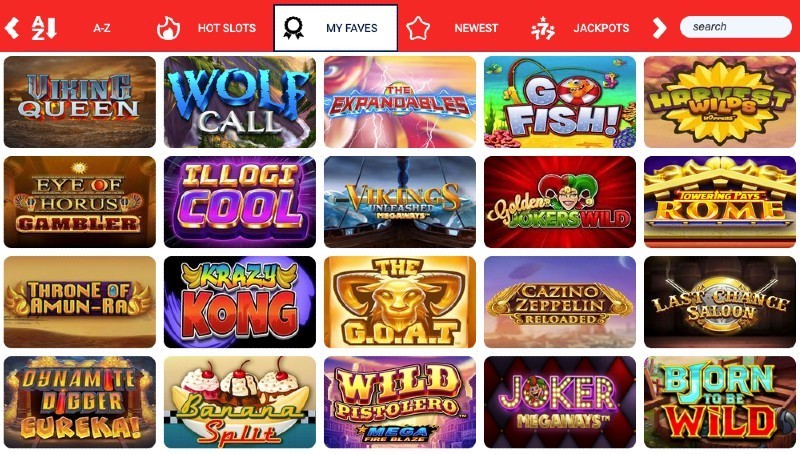
Task: Select the NEWEST tab label
Action: click(476, 28)
